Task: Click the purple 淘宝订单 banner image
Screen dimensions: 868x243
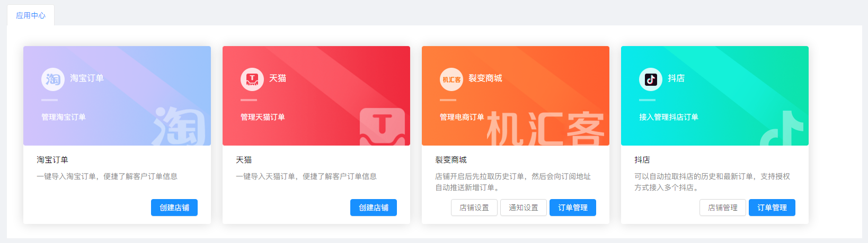Action: pos(117,96)
